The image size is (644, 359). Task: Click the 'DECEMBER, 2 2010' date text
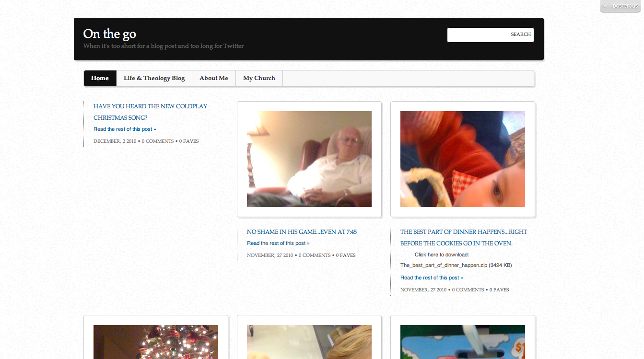pyautogui.click(x=115, y=141)
